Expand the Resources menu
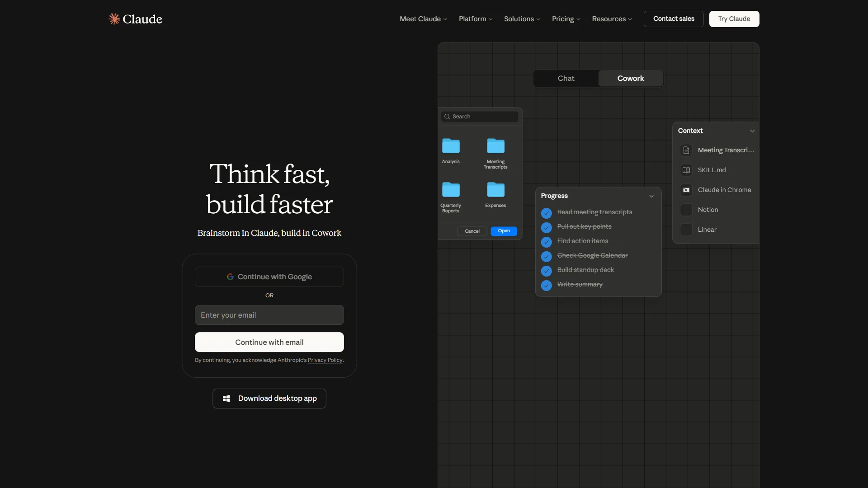The image size is (868, 488). point(612,19)
